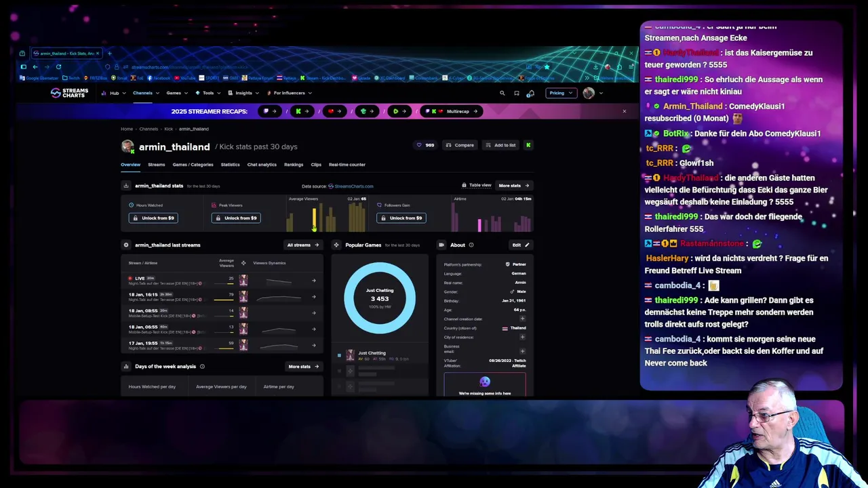Select Average Viewers per day tab
Image resolution: width=868 pixels, height=488 pixels.
(x=221, y=386)
